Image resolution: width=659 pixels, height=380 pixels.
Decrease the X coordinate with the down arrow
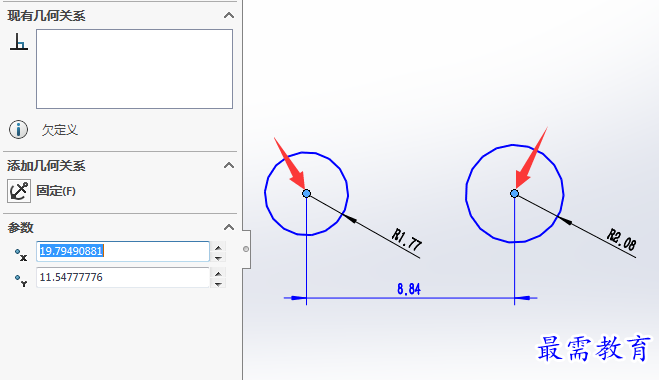click(x=218, y=258)
